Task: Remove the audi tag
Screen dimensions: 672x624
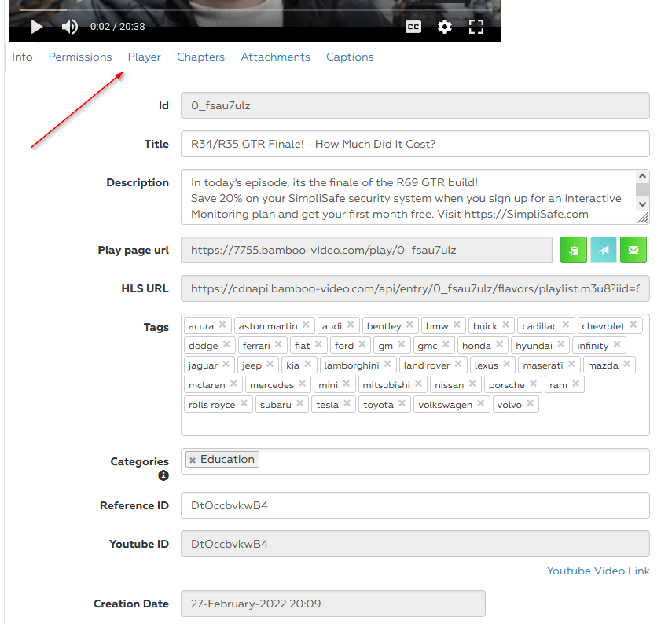Action: [351, 325]
